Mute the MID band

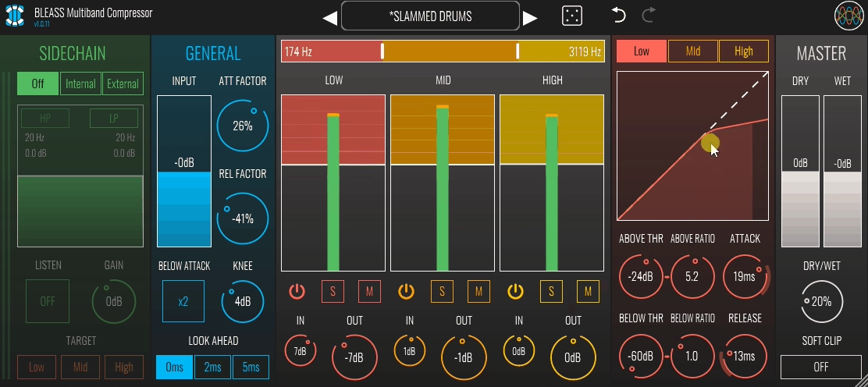tap(478, 291)
